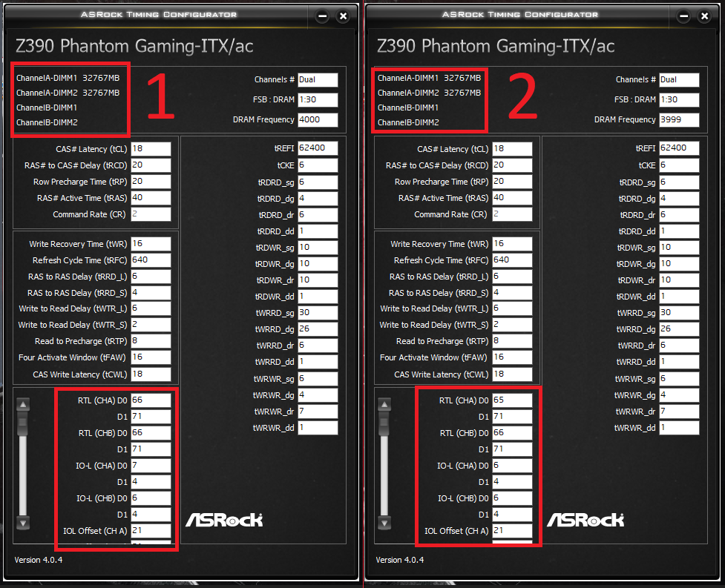Click the scrollbar thumb in right window
The width and height of the screenshot is (725, 588).
(384, 423)
